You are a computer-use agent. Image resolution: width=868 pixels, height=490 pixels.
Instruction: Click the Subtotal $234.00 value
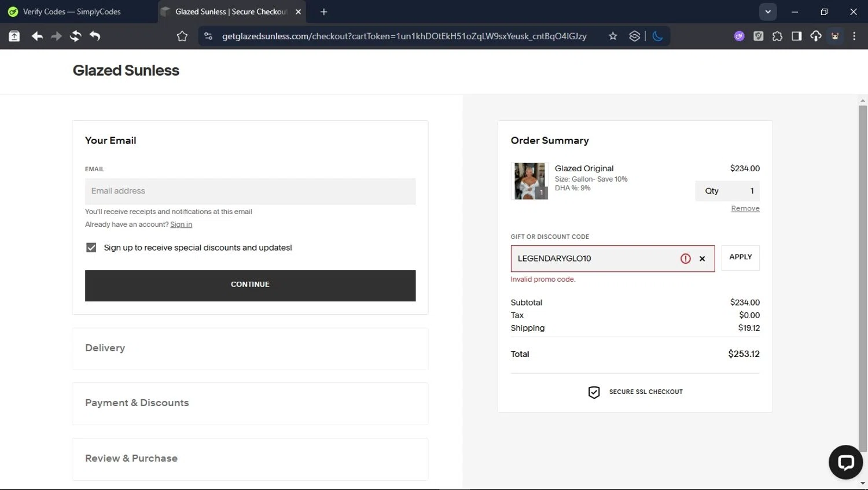coord(745,303)
